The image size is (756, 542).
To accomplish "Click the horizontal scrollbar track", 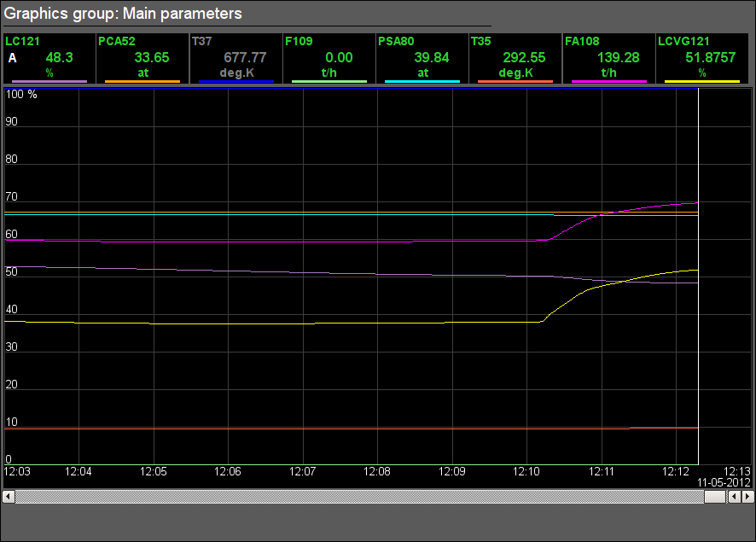I will (359, 496).
